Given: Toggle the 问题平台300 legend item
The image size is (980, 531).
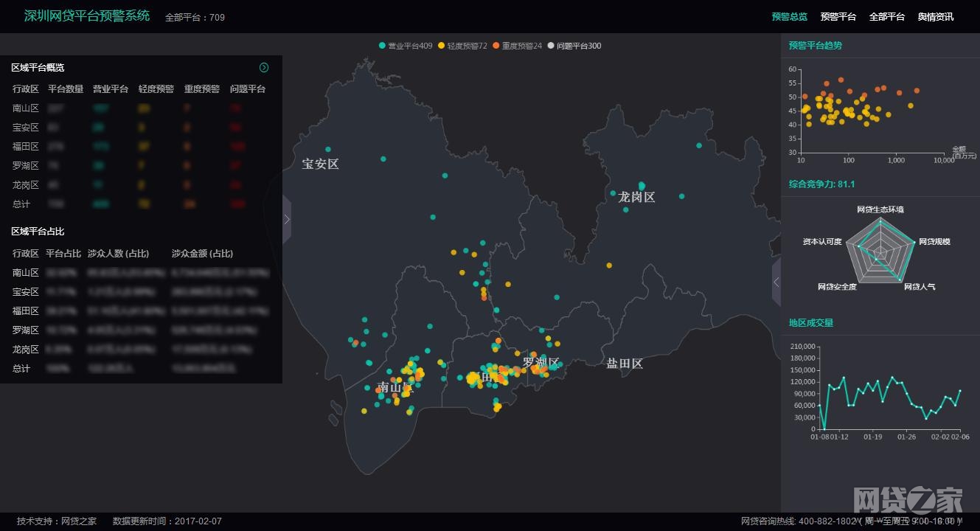Looking at the screenshot, I should click(574, 46).
